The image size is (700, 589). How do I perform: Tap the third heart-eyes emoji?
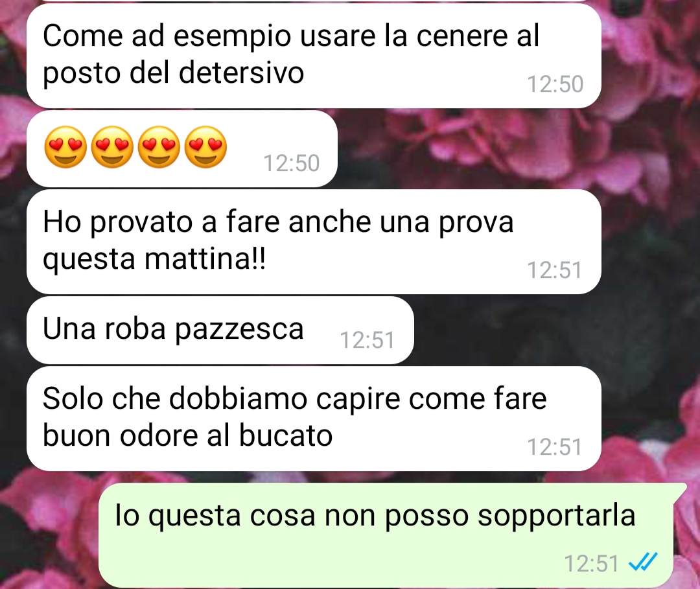pos(159,147)
